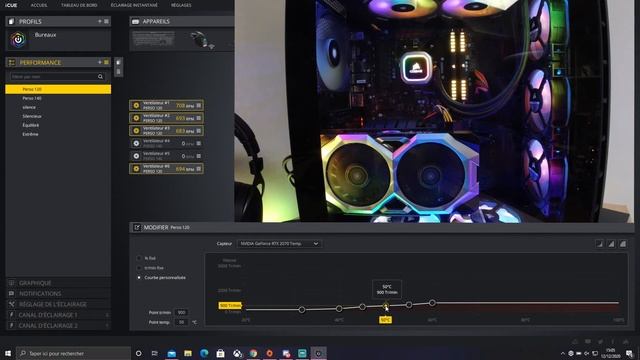640x360 pixels.
Task: Expand the NOTIFICATIONS section
Action: tap(58, 293)
